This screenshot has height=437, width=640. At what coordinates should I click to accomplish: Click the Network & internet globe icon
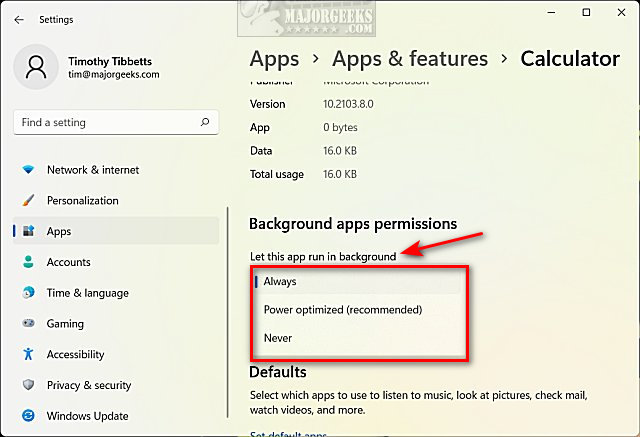(x=28, y=170)
